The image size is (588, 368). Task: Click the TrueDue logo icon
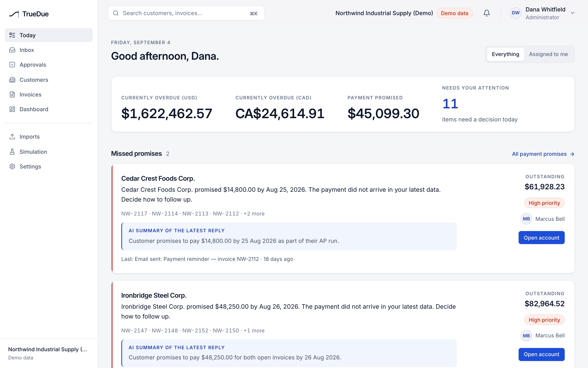pos(14,14)
